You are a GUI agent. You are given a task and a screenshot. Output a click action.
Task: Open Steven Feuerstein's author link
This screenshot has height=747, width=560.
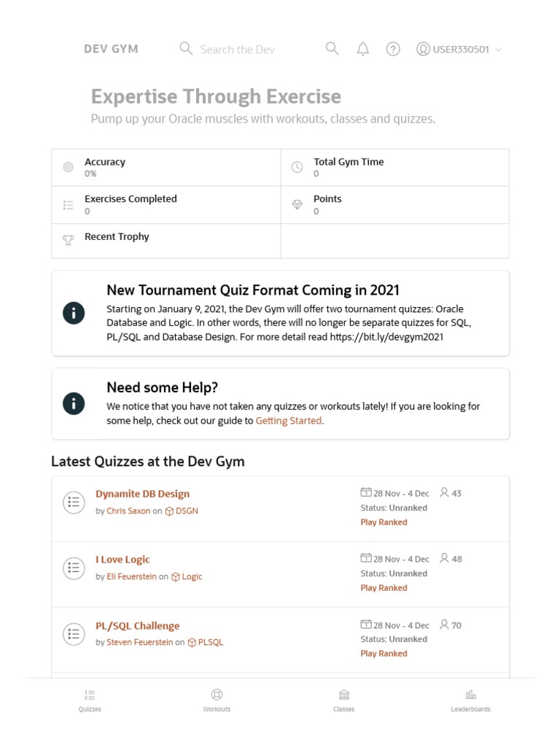(x=140, y=643)
